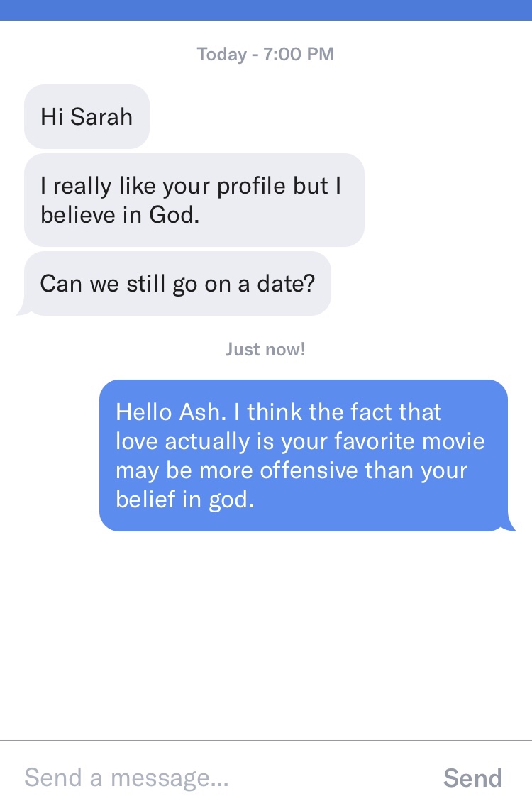Tap the "Can we still go on a date?" bubble

click(x=177, y=283)
